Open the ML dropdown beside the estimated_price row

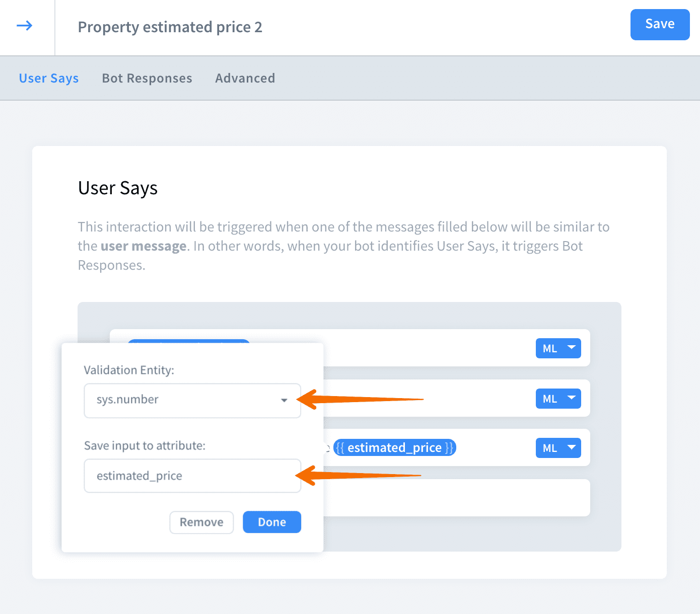(558, 448)
